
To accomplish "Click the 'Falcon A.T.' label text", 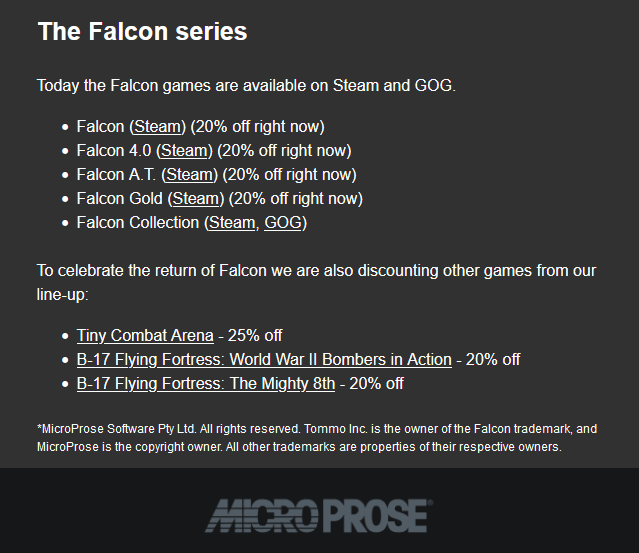I will pyautogui.click(x=116, y=174).
